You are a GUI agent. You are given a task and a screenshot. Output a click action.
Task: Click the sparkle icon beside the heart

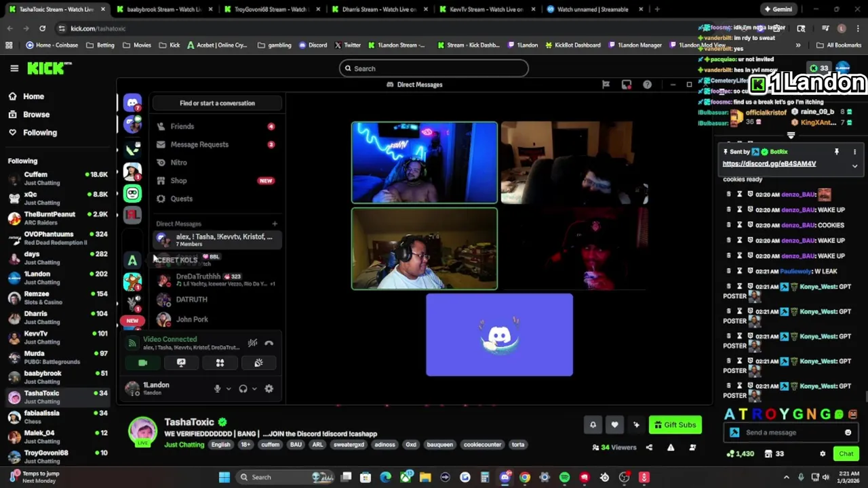636,425
